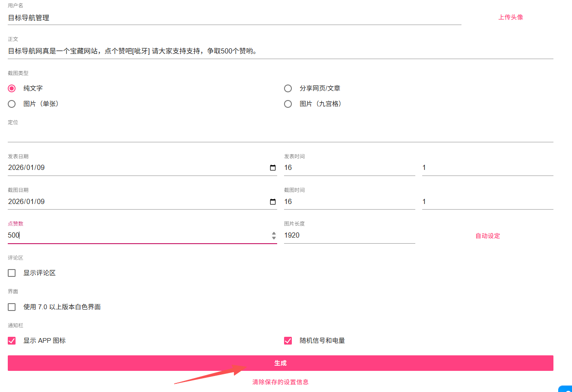Click the 用户名 input field

pos(173,18)
